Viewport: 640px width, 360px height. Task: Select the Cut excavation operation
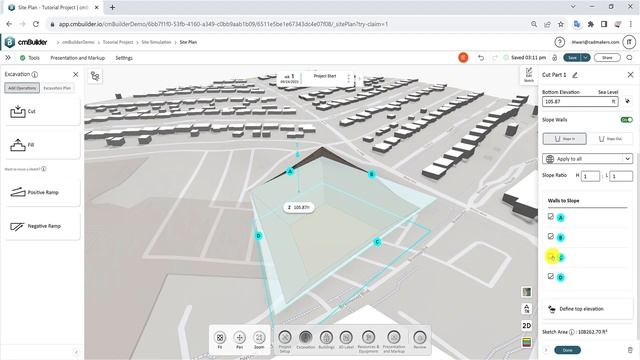[x=42, y=111]
